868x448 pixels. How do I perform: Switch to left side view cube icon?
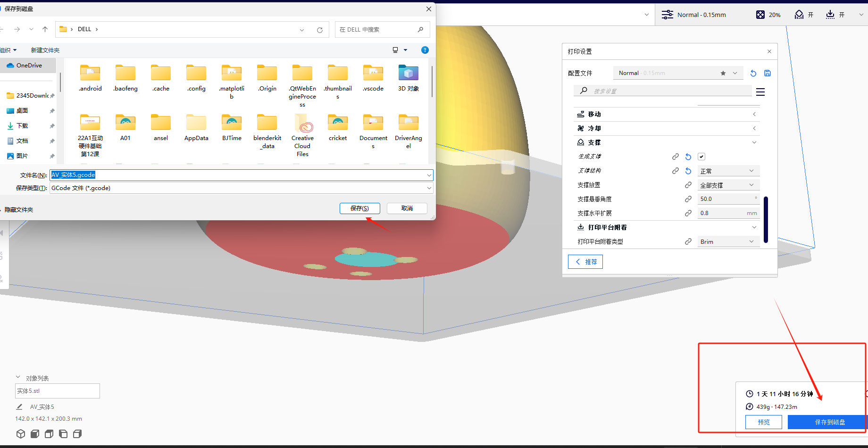point(63,434)
